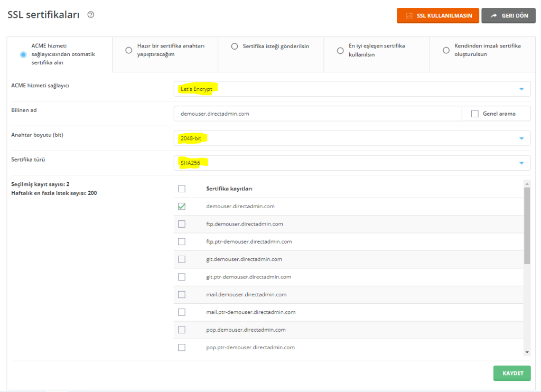
Task: Click the help question mark icon
Action: click(x=90, y=15)
